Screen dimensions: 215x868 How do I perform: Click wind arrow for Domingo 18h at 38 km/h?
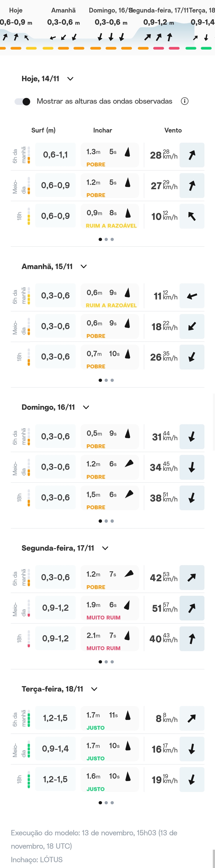tap(192, 498)
